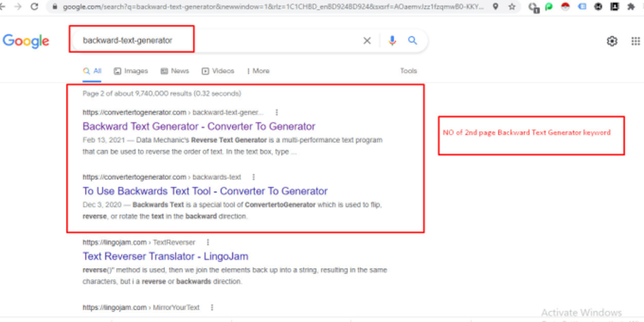The width and height of the screenshot is (644, 322).
Task: Click the lingojam.com MirrorYourText URL
Action: click(141, 308)
